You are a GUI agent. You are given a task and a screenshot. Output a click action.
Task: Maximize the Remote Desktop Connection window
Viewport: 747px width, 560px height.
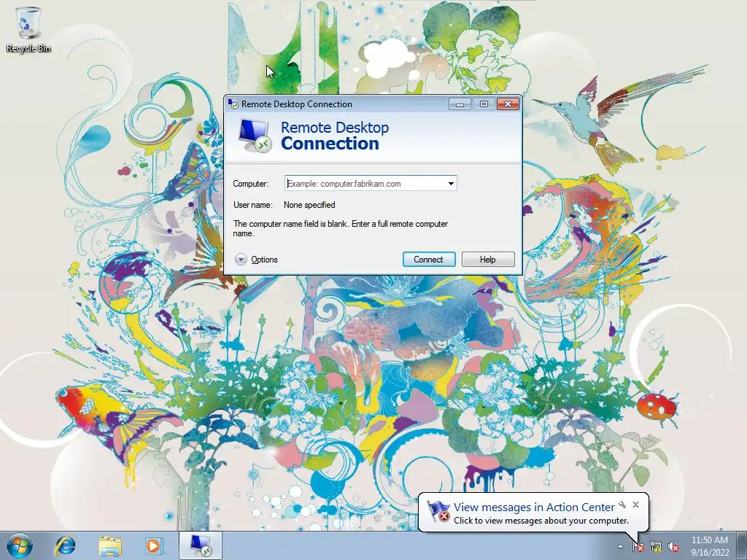click(484, 104)
